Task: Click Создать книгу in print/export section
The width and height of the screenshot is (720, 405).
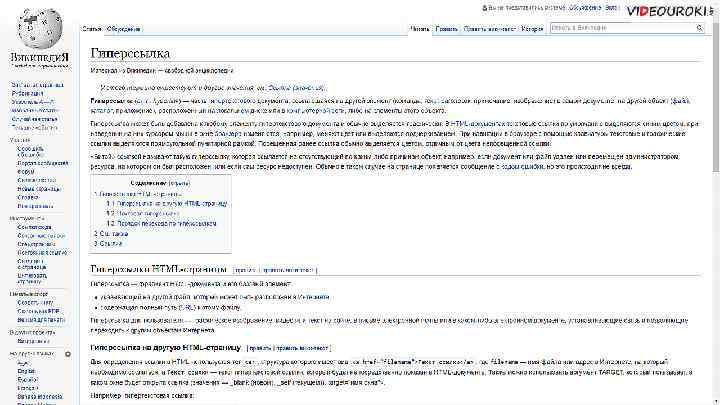Action: coord(35,303)
